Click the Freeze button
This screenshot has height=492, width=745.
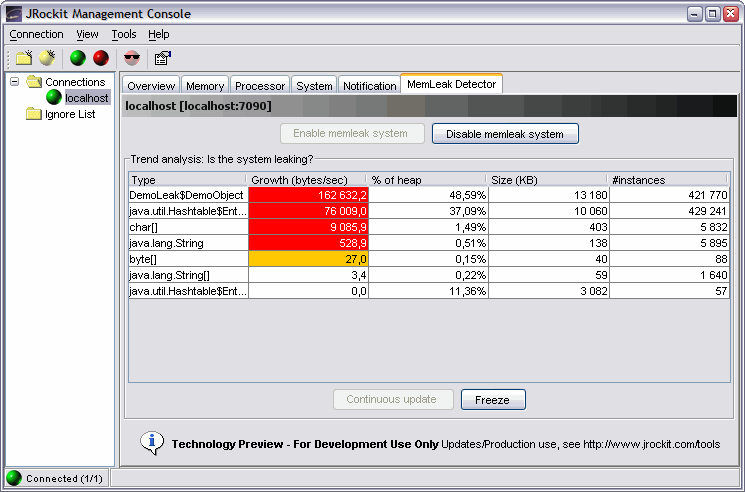click(x=493, y=399)
